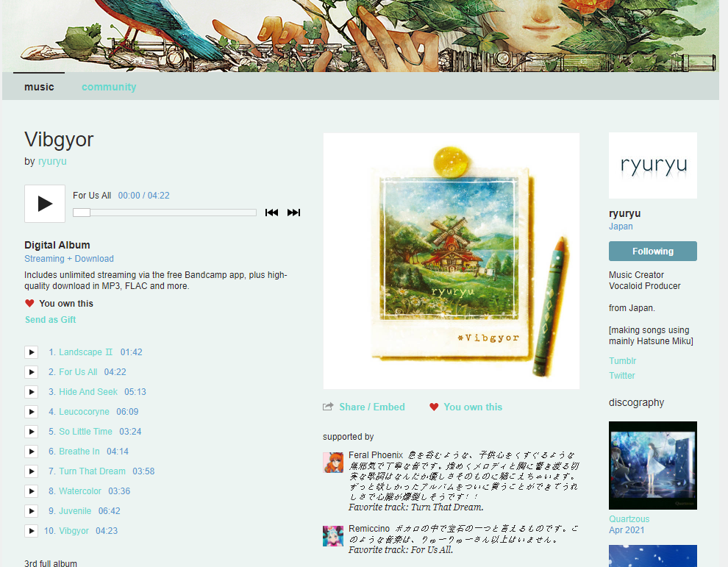Viewport: 728px width, 567px height.
Task: Toggle the Following button for ryuryu
Action: [x=652, y=251]
